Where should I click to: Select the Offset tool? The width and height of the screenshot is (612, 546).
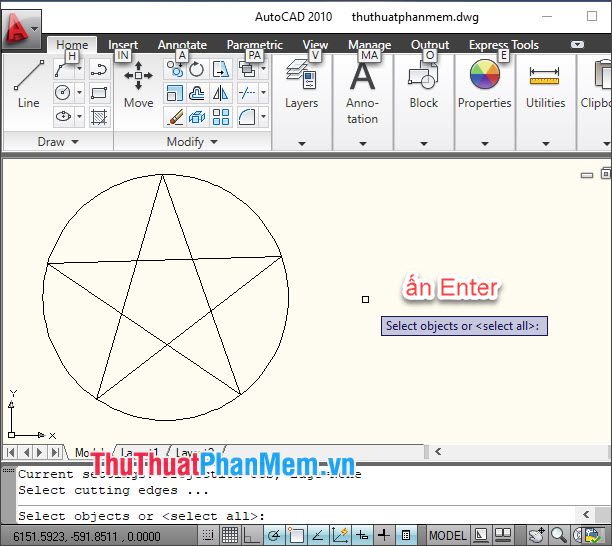[197, 93]
